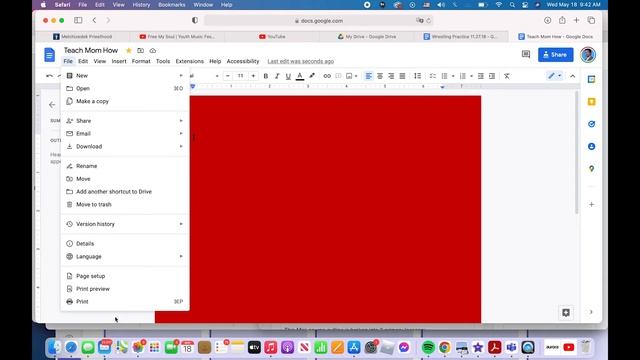Viewport: 640px width, 360px height.
Task: Select justify alignment
Action: (x=402, y=76)
